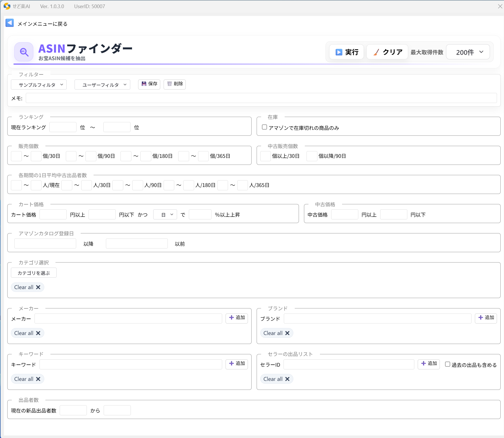Click the blue back arrow icon

tap(10, 23)
